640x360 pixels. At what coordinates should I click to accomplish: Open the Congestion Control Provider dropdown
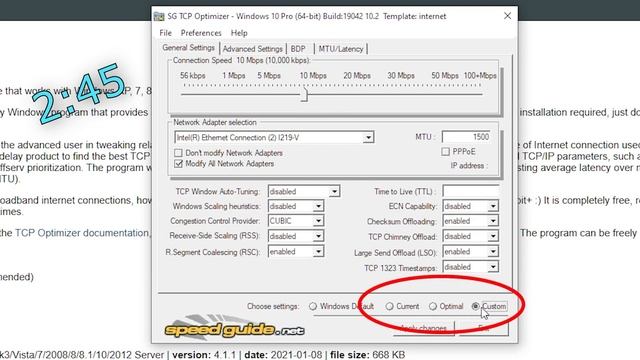(318, 221)
